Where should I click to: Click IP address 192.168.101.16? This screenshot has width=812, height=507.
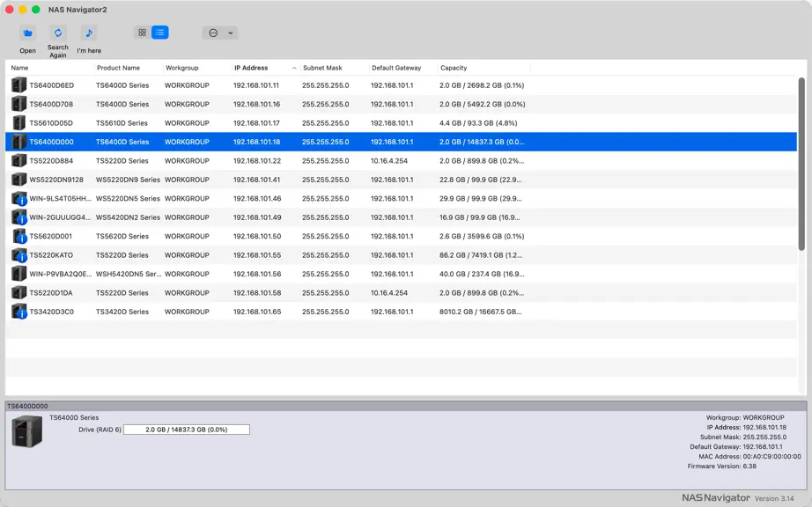pos(257,104)
